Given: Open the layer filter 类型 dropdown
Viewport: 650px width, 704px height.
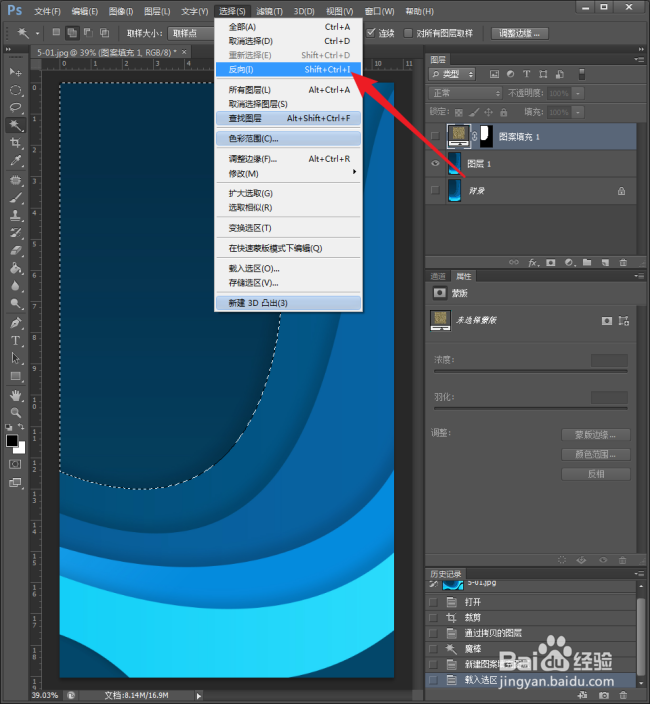Looking at the screenshot, I should (452, 74).
